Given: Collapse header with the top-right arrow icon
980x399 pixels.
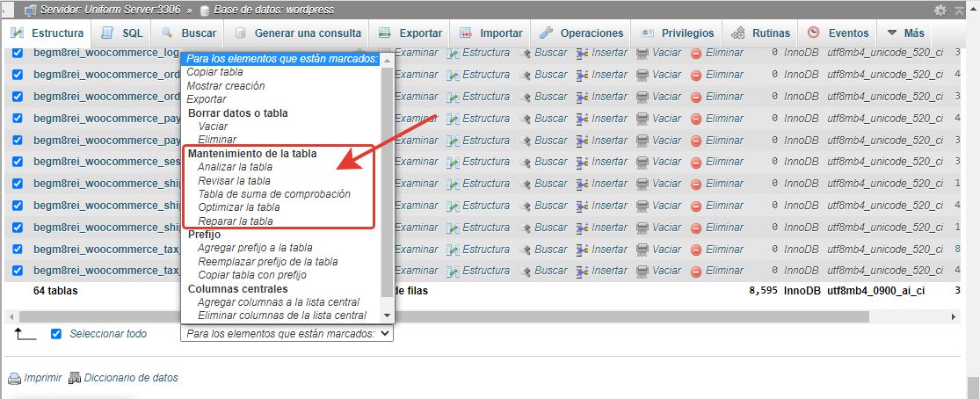Looking at the screenshot, I should pyautogui.click(x=960, y=11).
